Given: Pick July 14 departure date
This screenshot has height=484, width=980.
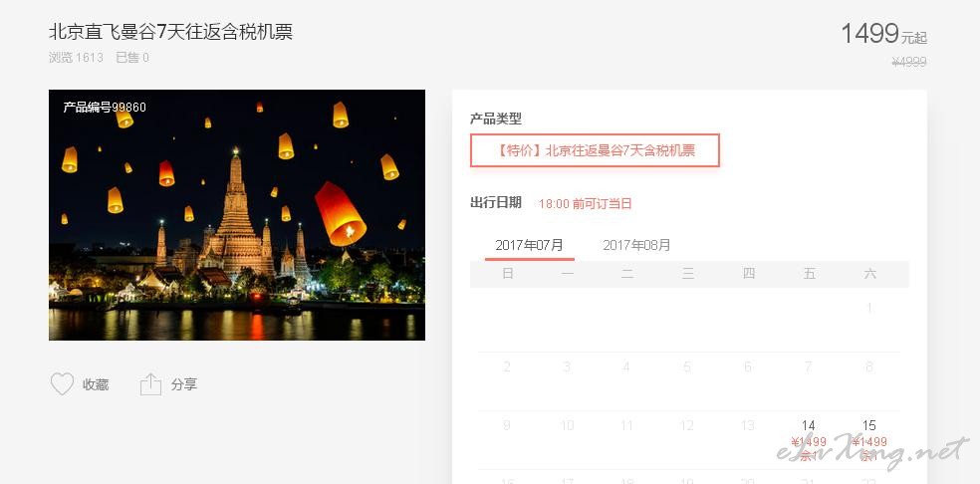Looking at the screenshot, I should coord(808,440).
